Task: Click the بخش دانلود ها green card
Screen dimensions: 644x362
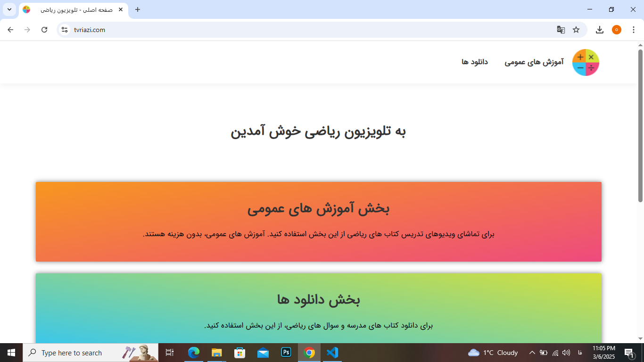Action: [x=318, y=309]
